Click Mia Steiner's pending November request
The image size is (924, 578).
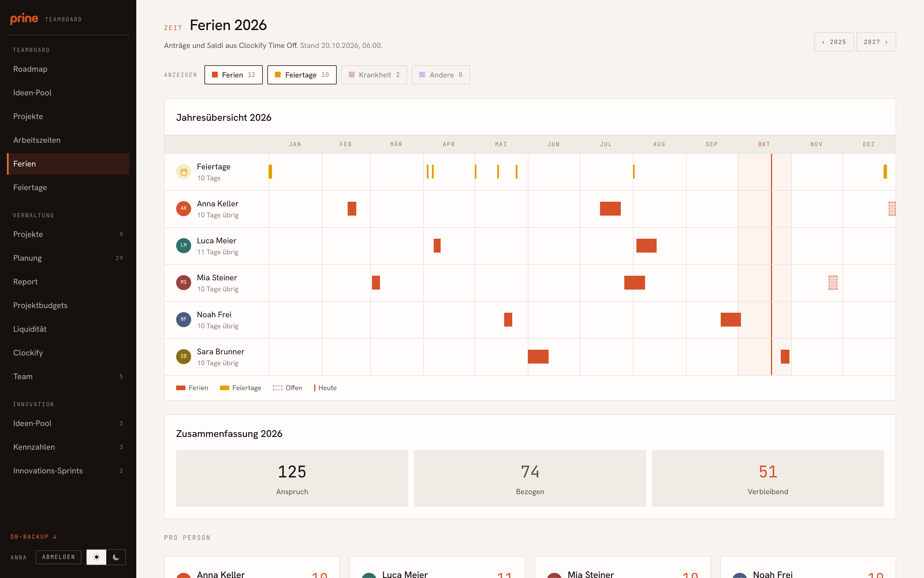(833, 283)
